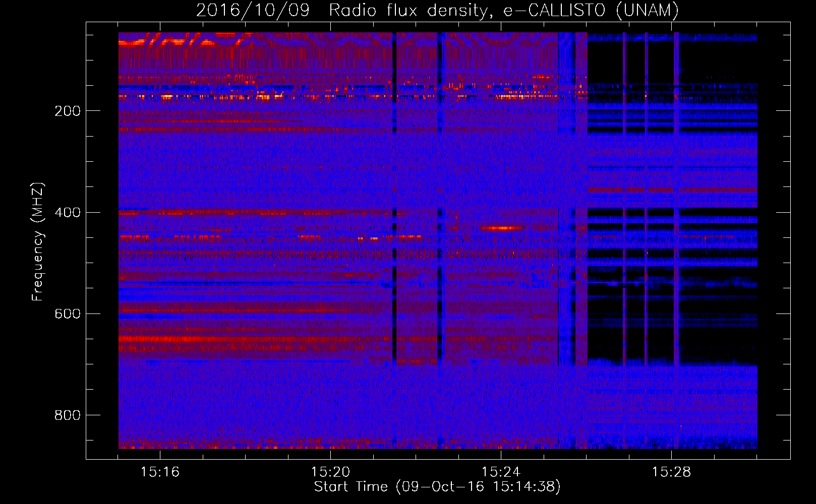Click the '200' frequency tick label
The height and width of the screenshot is (504, 816).
pos(68,111)
